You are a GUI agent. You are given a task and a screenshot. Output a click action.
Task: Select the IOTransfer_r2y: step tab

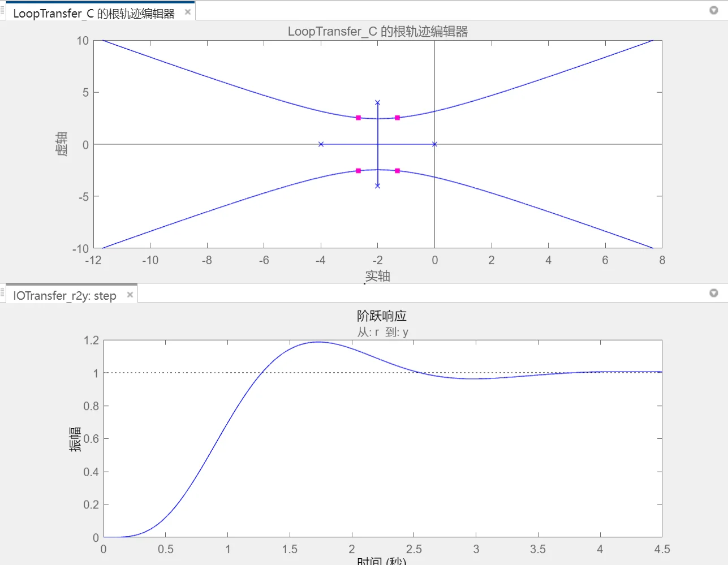click(x=64, y=296)
